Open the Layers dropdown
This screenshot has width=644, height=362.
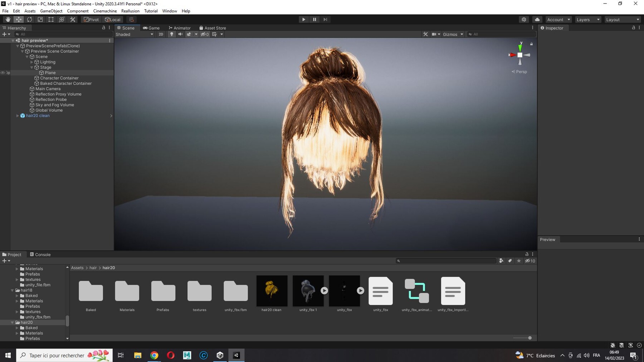tap(588, 20)
